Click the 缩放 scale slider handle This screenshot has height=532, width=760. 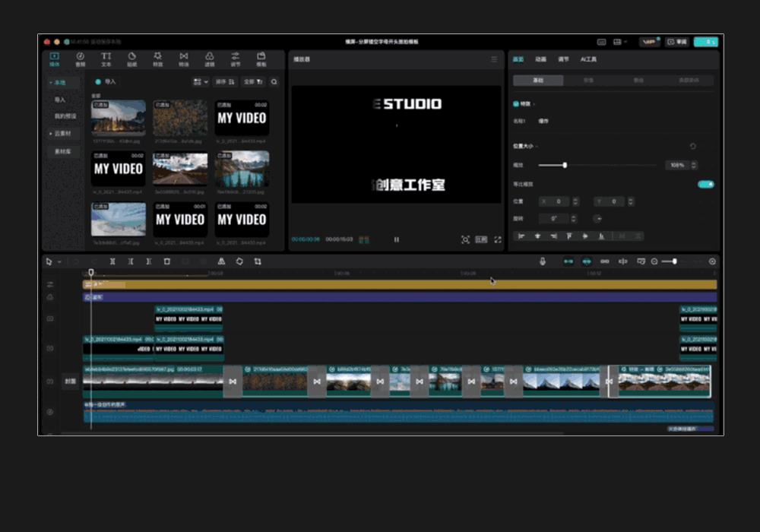[565, 165]
